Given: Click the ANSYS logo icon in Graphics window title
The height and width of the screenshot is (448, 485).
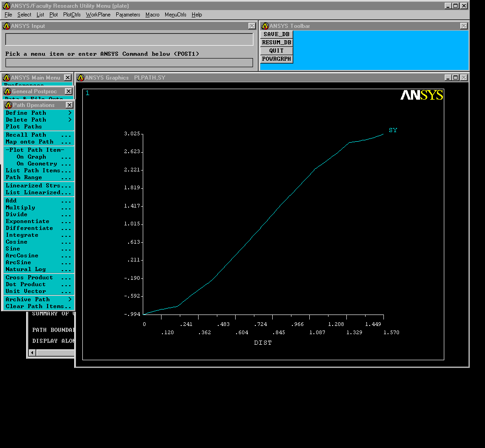Looking at the screenshot, I should pos(81,78).
